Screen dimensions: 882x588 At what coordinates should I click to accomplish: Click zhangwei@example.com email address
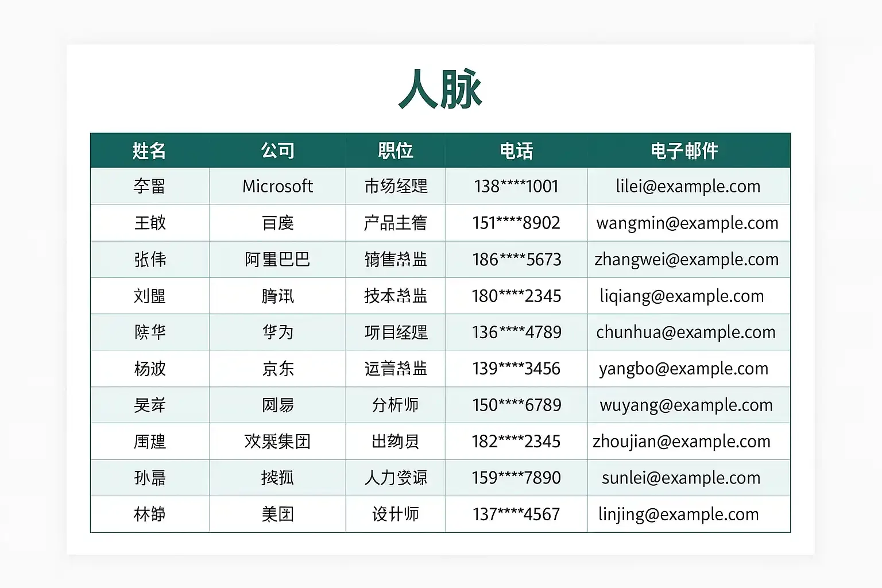[x=687, y=260]
